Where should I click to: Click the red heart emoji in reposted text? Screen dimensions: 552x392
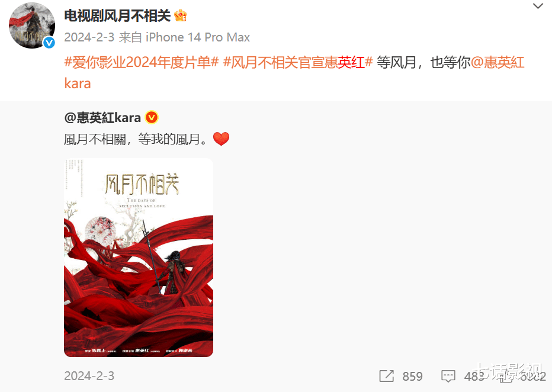pos(221,139)
